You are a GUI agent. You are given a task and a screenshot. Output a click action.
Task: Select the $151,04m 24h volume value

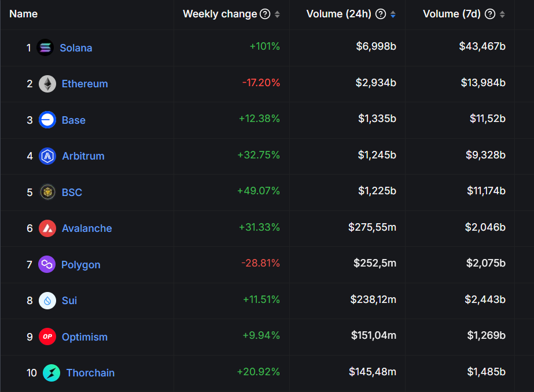pyautogui.click(x=374, y=335)
